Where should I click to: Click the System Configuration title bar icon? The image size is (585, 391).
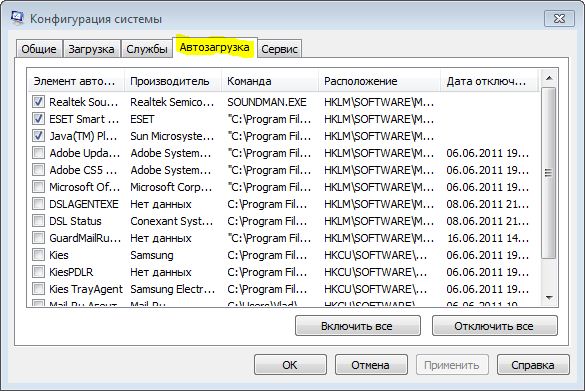tap(17, 17)
